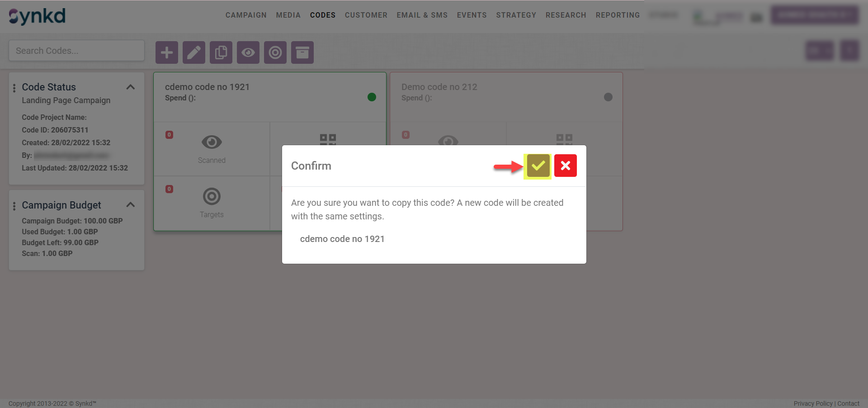Click the eye preview icon in the toolbar
Screen dimensions: 868x408
248,52
